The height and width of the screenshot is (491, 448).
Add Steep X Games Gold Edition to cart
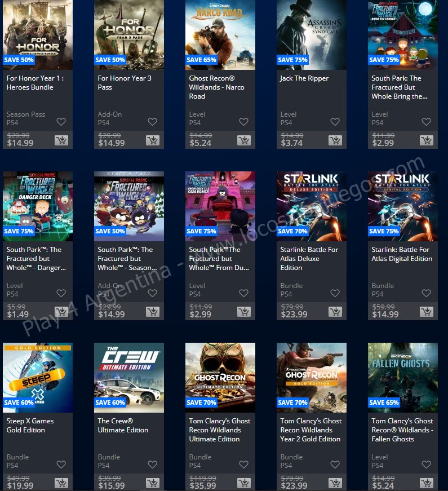(61, 483)
